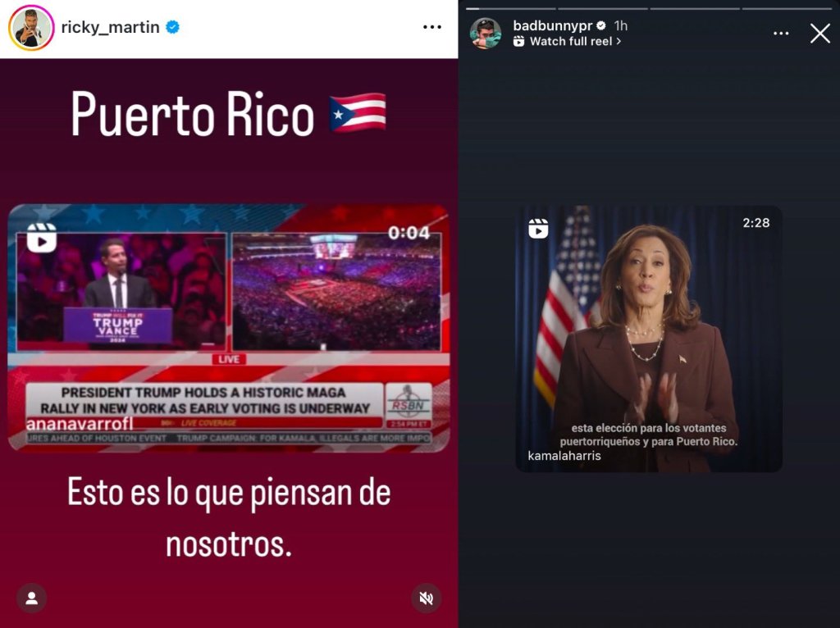Open badbunnypr profile picture
This screenshot has width=840, height=628.
(x=486, y=33)
